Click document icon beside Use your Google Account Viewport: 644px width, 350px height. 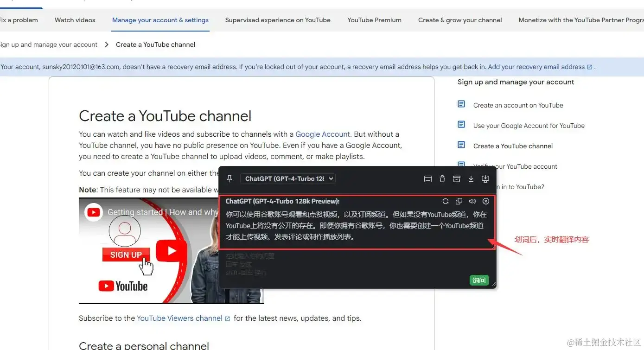(461, 125)
